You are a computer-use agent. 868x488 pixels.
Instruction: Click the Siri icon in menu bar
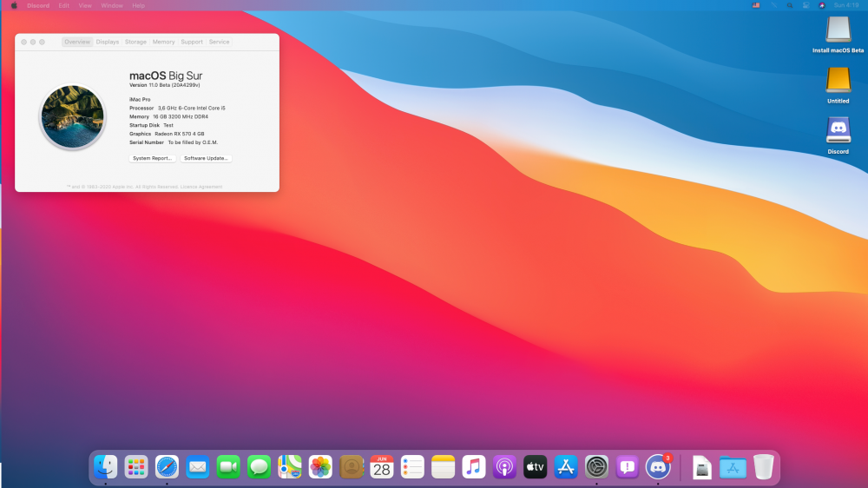[822, 5]
